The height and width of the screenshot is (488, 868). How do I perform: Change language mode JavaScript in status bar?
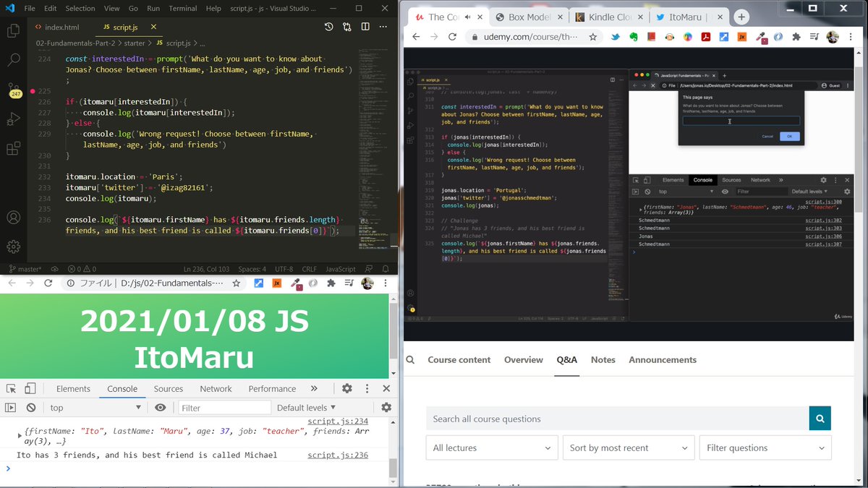341,269
